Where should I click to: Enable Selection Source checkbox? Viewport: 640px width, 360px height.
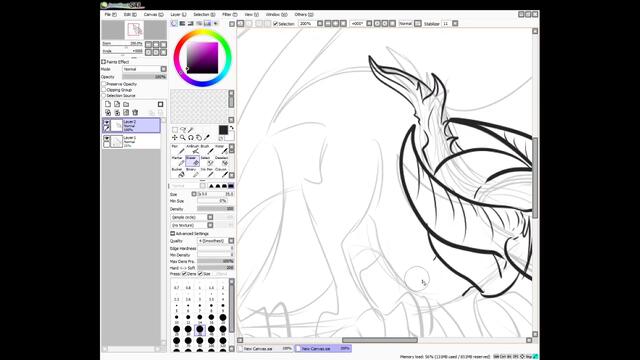[x=104, y=95]
